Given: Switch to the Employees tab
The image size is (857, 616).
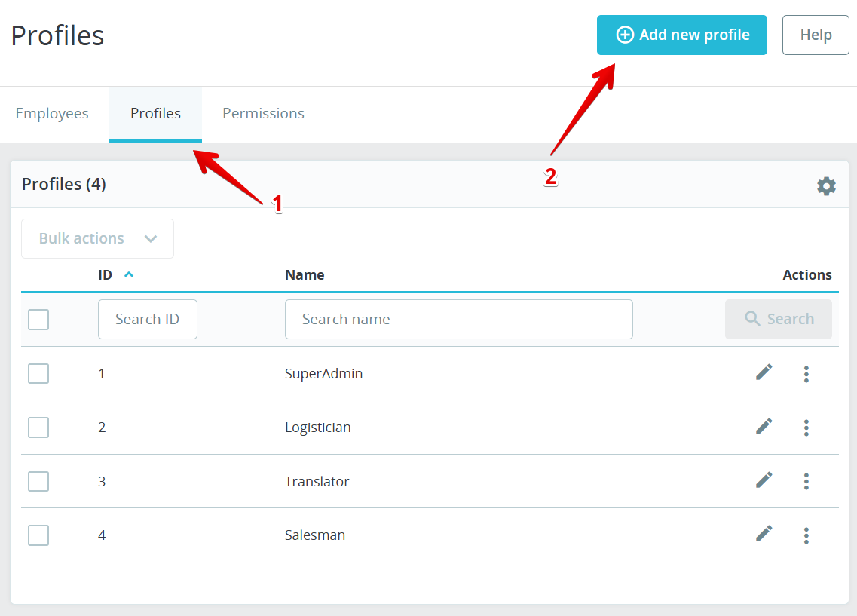Looking at the screenshot, I should point(52,114).
